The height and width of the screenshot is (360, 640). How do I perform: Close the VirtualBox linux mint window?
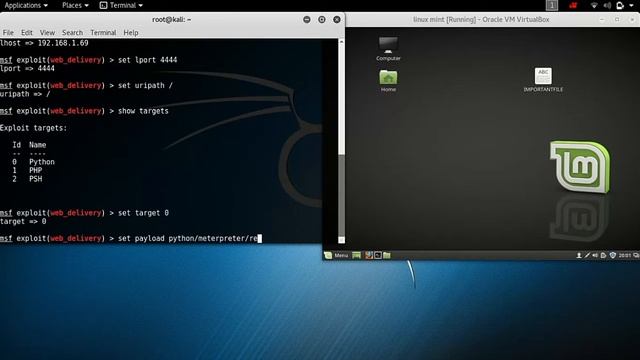(632, 19)
